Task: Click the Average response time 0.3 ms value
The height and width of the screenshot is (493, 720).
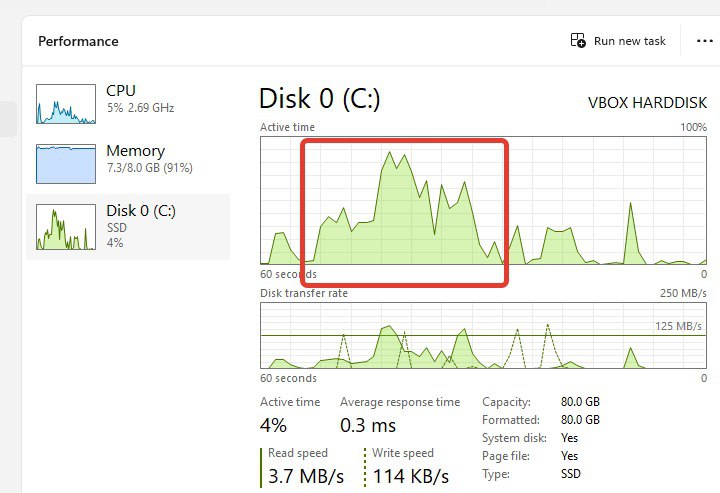Action: (368, 425)
